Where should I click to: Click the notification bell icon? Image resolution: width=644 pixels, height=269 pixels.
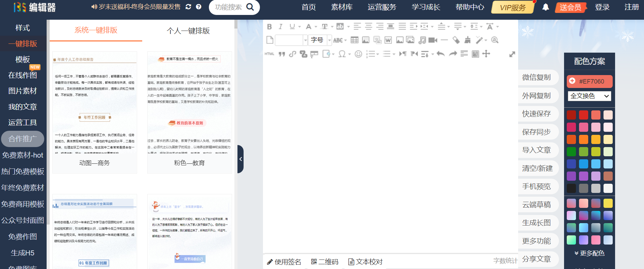pos(545,7)
